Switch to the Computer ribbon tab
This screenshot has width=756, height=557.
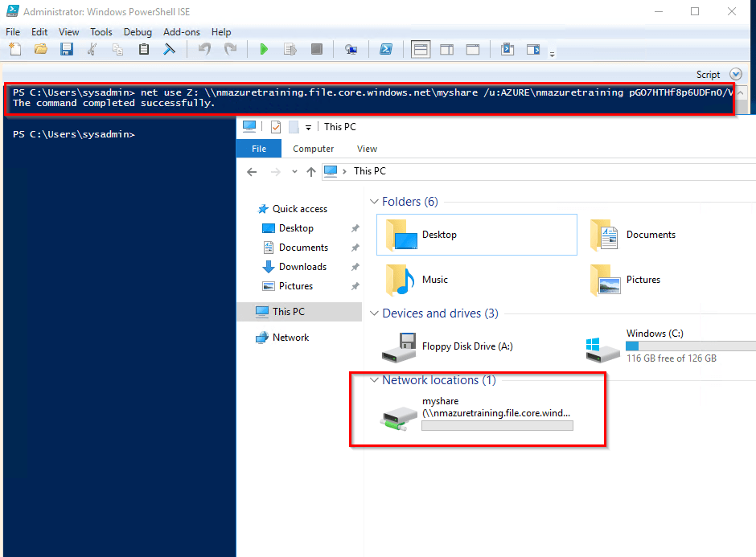pos(313,149)
